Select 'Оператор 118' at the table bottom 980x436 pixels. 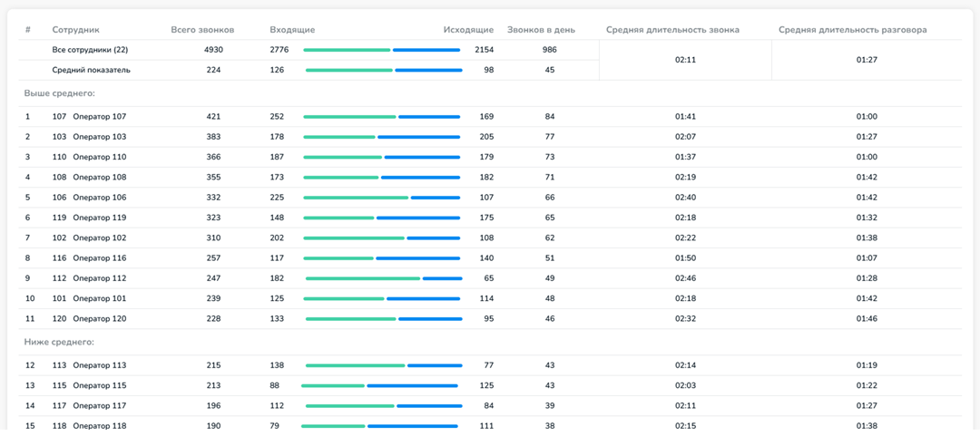[x=99, y=426]
